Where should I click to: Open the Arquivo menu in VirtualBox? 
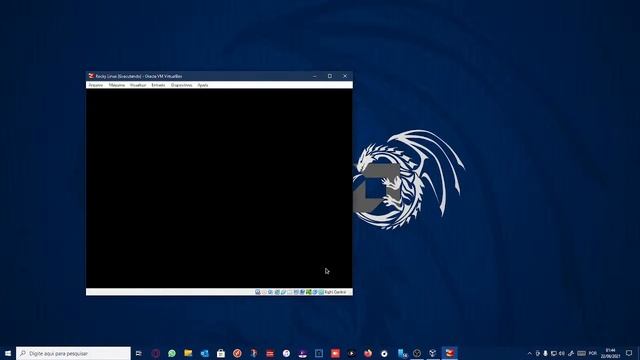pyautogui.click(x=96, y=85)
